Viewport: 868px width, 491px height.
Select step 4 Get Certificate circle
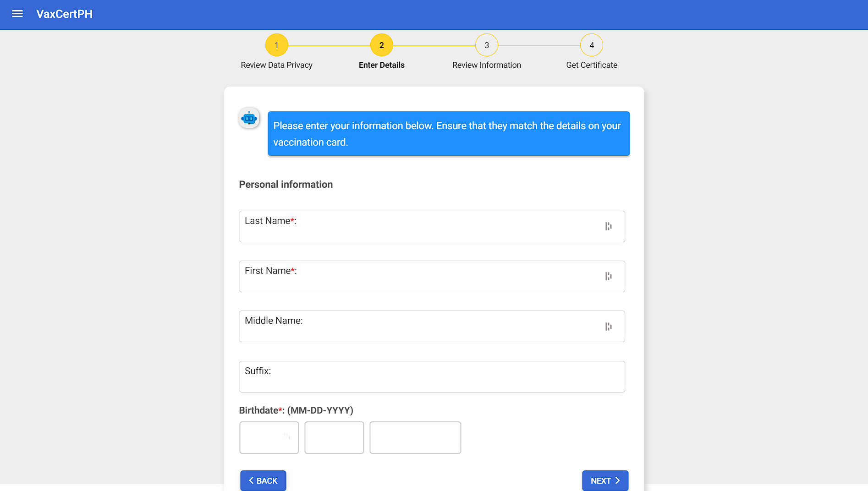[592, 45]
